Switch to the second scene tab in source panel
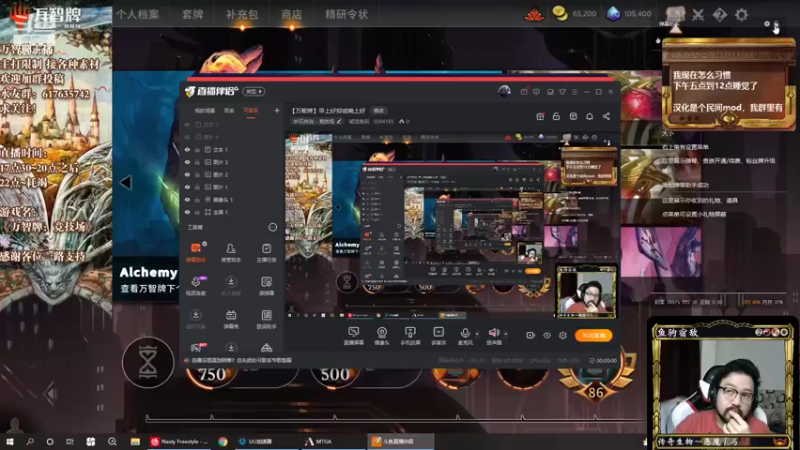The image size is (800, 450). coord(229,110)
